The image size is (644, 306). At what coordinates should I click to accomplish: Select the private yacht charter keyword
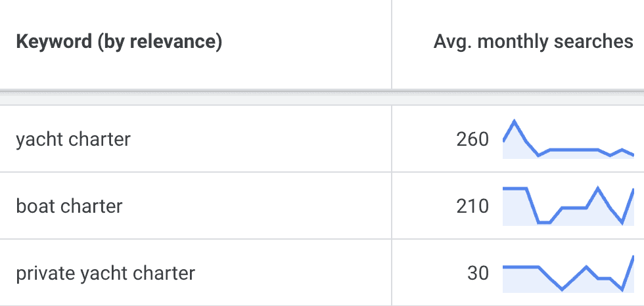pyautogui.click(x=106, y=274)
